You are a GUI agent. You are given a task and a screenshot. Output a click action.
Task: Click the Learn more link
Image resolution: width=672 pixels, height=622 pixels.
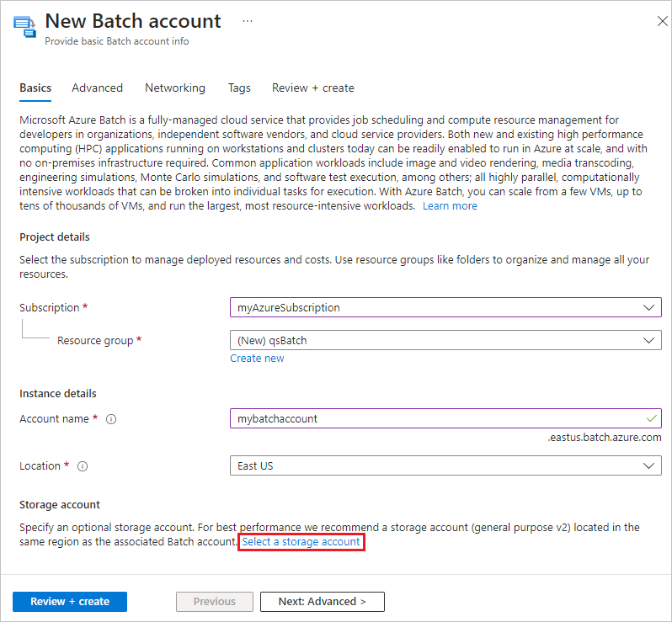[450, 206]
